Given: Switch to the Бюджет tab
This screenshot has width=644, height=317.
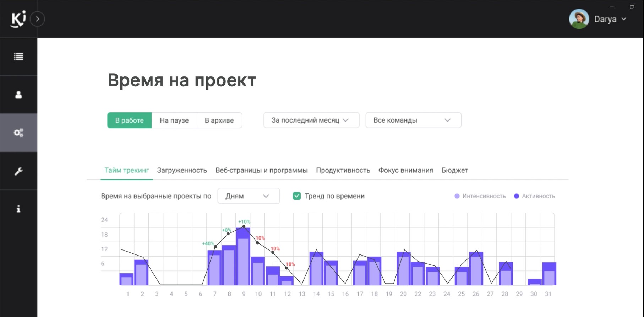Looking at the screenshot, I should (454, 170).
